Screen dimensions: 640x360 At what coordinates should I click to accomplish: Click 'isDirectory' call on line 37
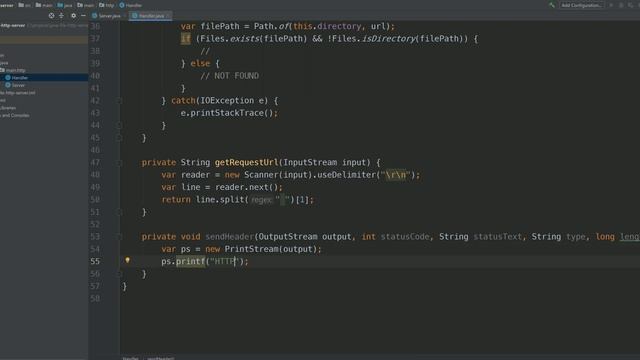click(x=388, y=39)
